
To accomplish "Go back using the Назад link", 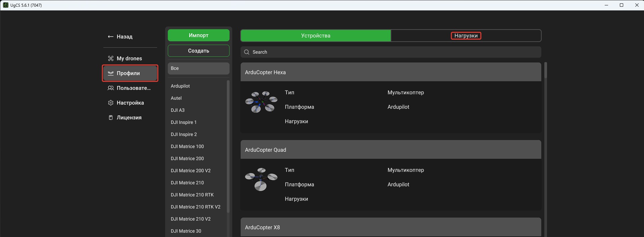I will (120, 37).
